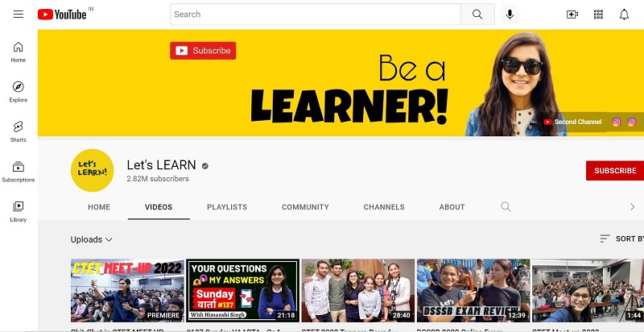644x332 pixels.
Task: Show more channel tabs arrow
Action: tap(633, 206)
